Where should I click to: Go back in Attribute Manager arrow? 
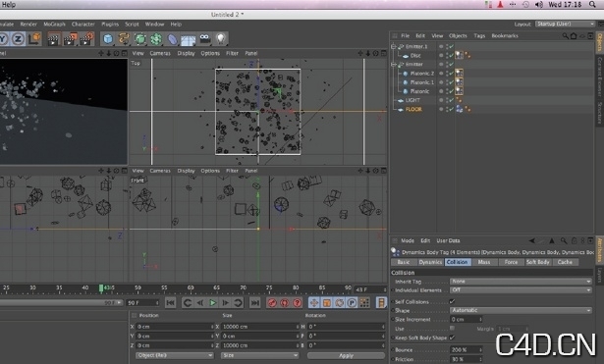click(x=532, y=241)
